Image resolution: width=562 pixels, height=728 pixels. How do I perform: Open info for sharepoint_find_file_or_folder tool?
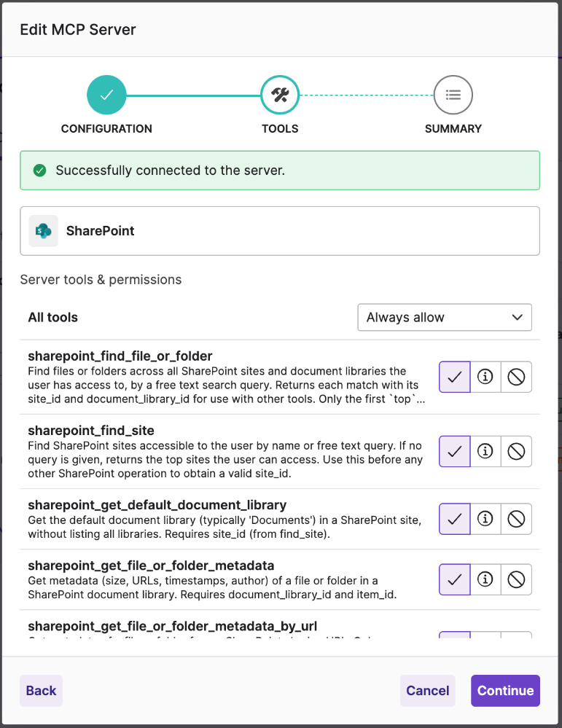[x=485, y=377]
